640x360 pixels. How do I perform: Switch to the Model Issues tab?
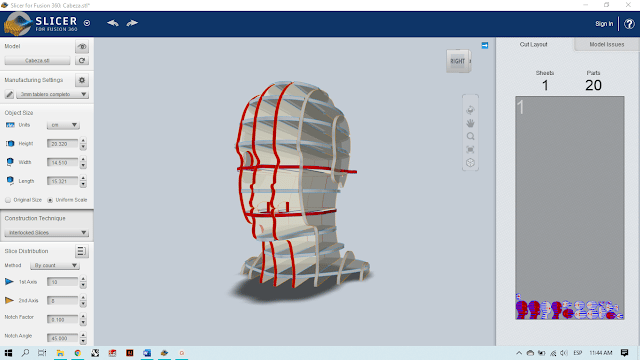coord(607,44)
